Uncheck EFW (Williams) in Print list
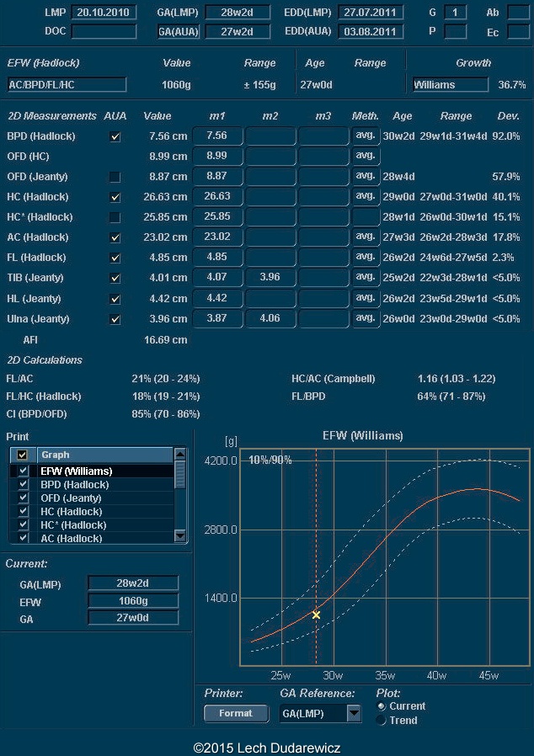The image size is (534, 756). pyautogui.click(x=23, y=471)
